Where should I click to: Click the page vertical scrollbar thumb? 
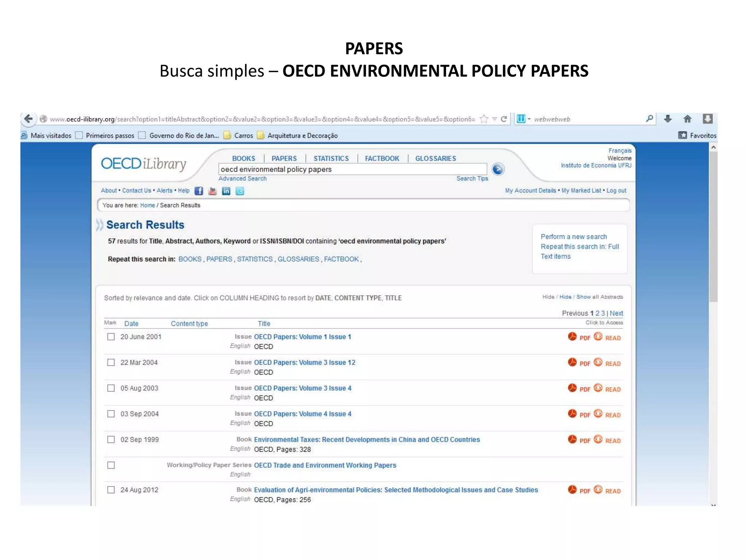click(x=713, y=226)
